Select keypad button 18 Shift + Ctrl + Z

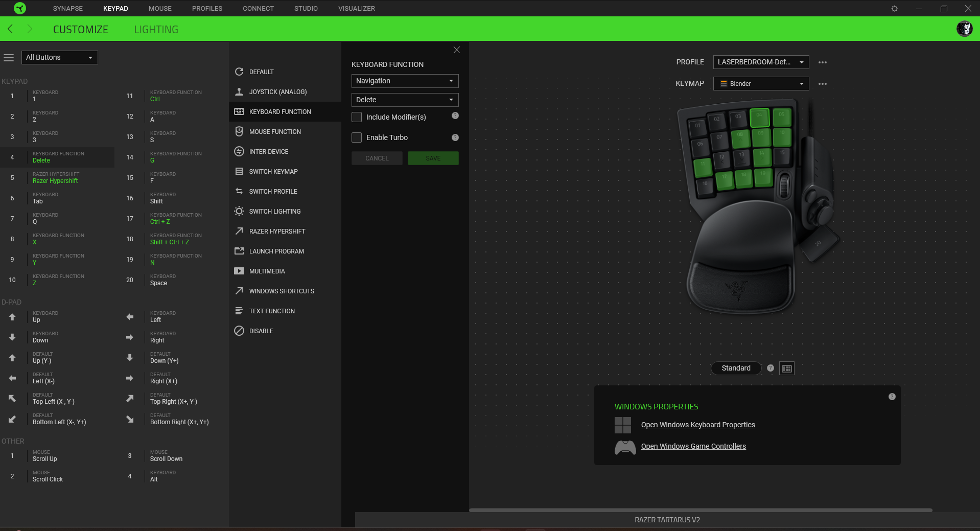(175, 239)
